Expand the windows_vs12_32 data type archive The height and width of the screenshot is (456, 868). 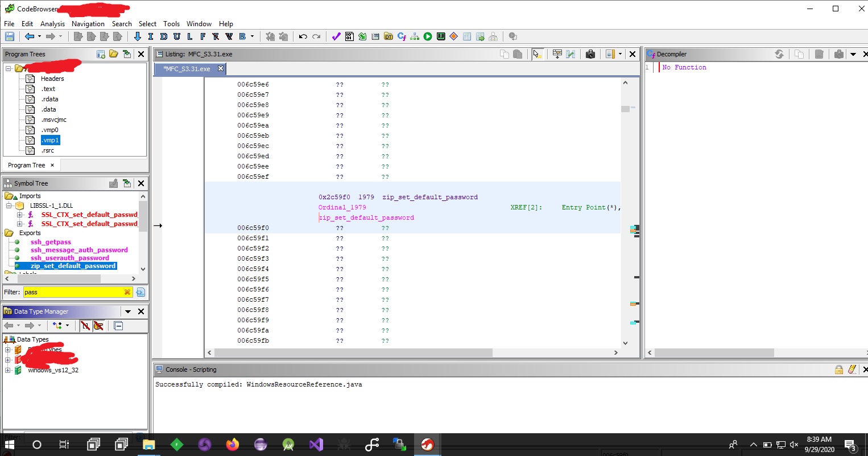(x=8, y=370)
